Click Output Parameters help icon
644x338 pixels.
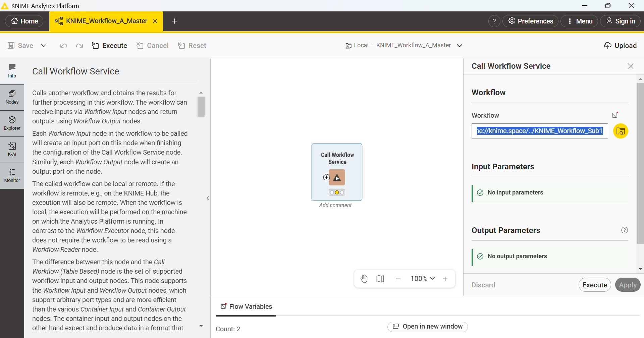[624, 230]
